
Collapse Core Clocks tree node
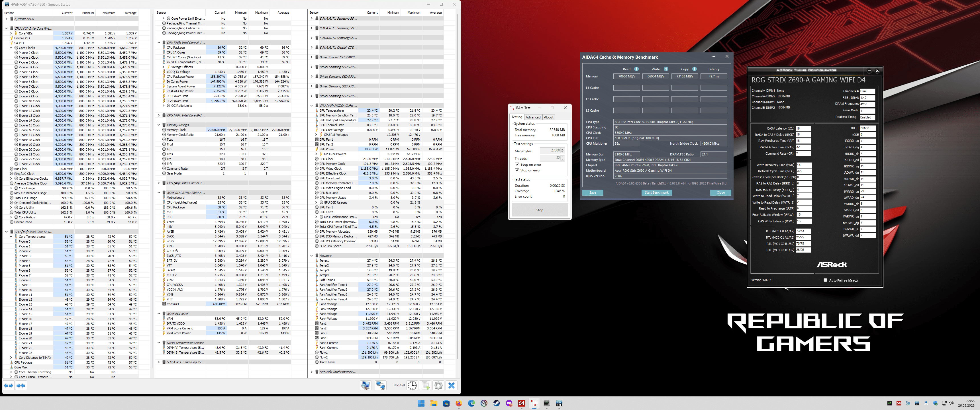click(x=11, y=48)
